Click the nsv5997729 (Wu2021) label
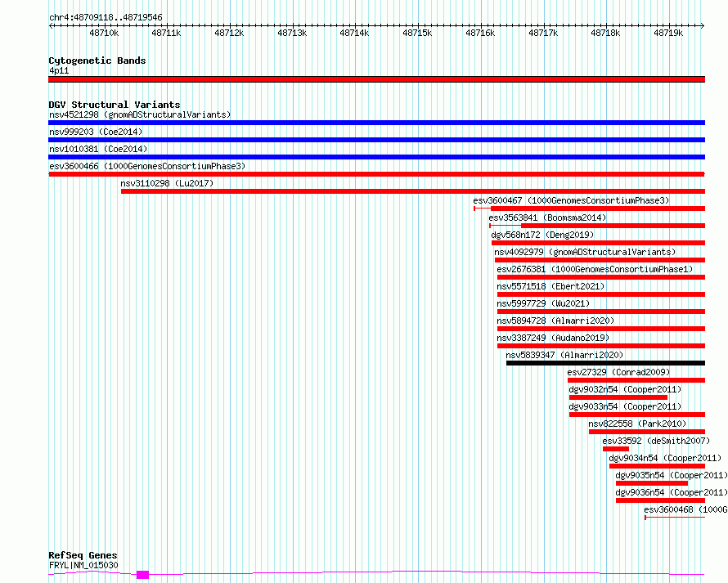Viewport: 728px width, 583px height. tap(543, 303)
